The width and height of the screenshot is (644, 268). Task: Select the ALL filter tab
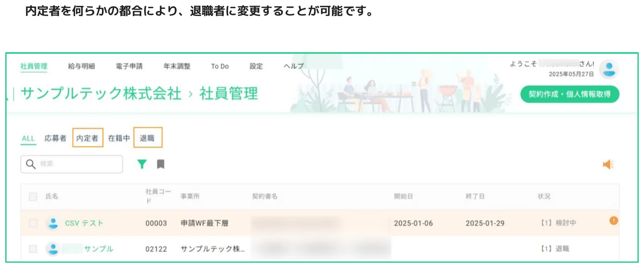click(x=28, y=138)
